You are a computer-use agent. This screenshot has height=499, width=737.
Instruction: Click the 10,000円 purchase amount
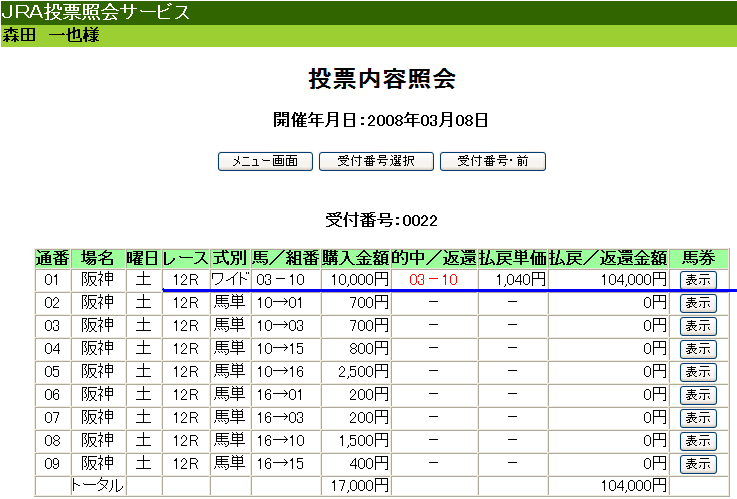tap(360, 280)
